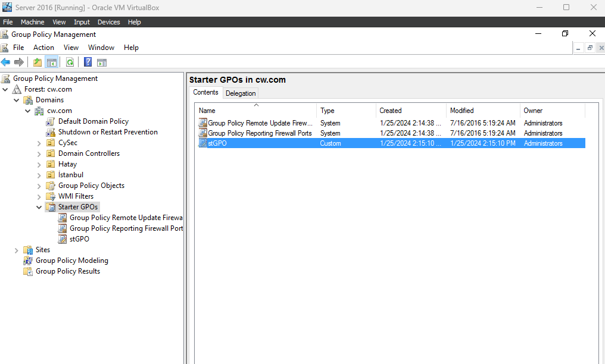605x364 pixels.
Task: Select İstanbul in the tree
Action: (71, 175)
